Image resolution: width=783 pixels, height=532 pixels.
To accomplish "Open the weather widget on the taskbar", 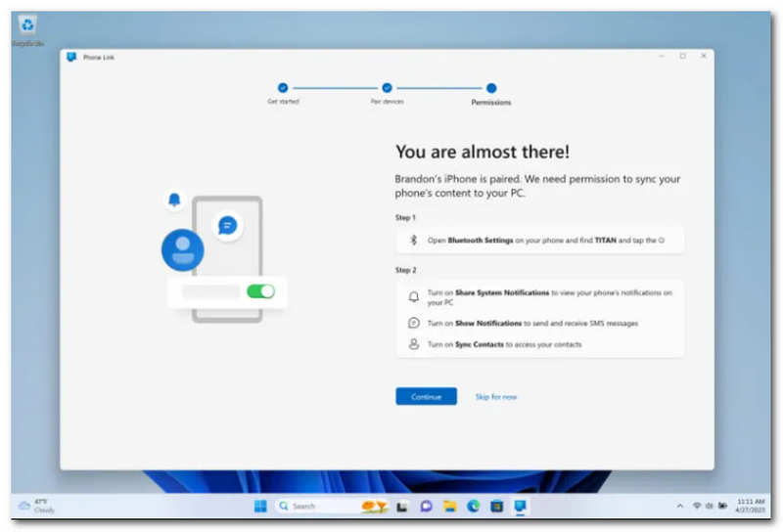I will pos(36,506).
